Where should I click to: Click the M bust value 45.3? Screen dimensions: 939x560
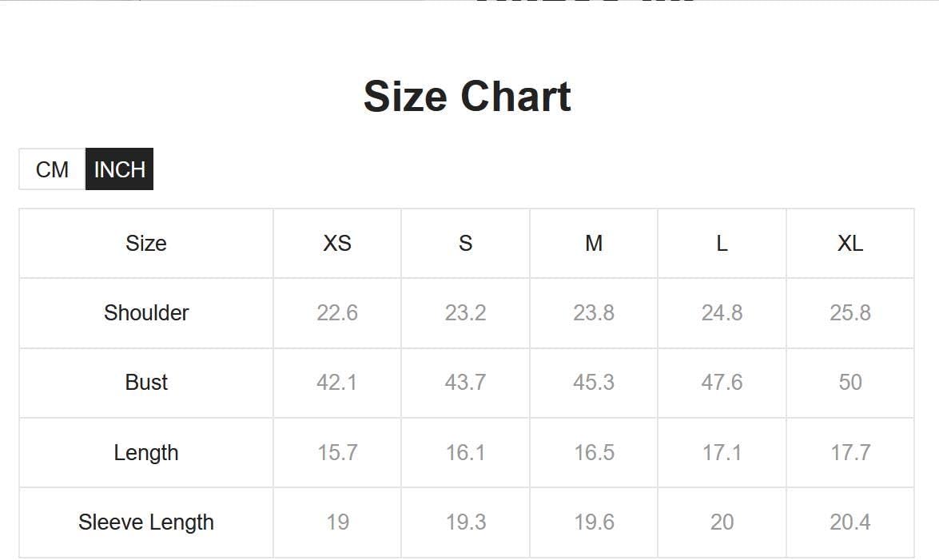tap(594, 382)
